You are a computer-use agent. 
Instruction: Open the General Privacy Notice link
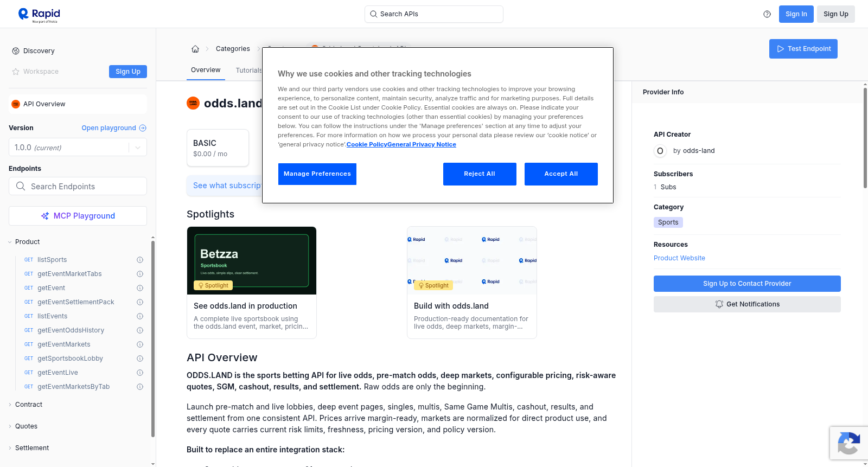click(x=422, y=144)
